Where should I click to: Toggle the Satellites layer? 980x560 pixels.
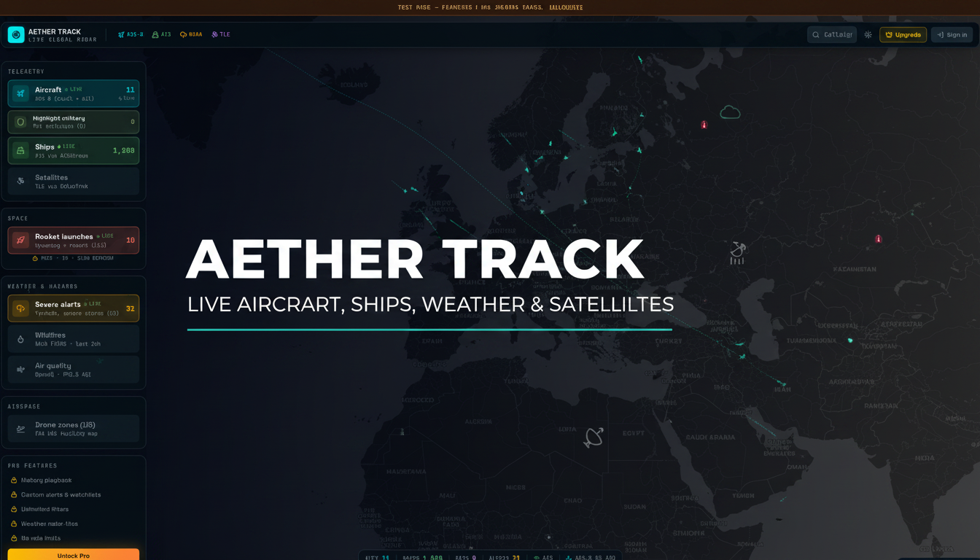click(x=74, y=182)
